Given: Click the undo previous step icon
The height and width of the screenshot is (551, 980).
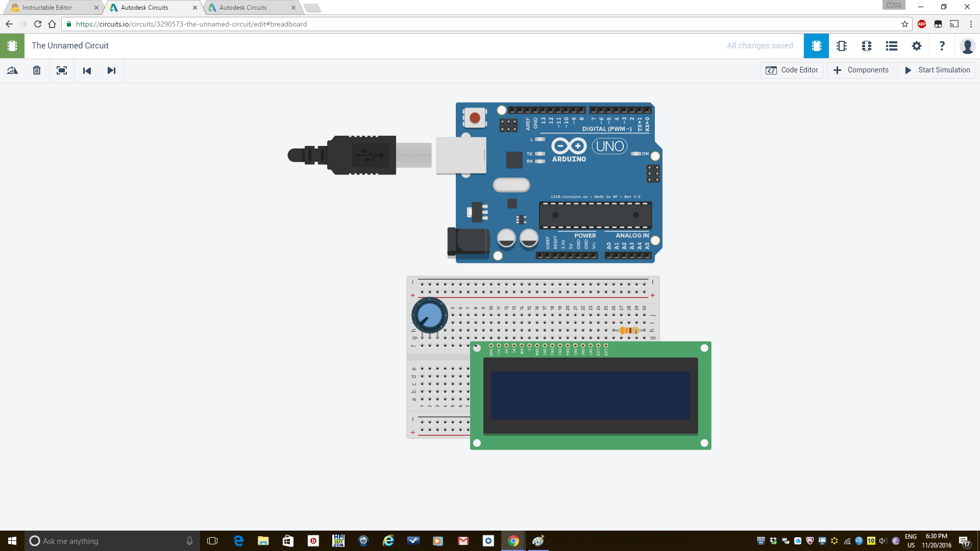Looking at the screenshot, I should pyautogui.click(x=87, y=70).
